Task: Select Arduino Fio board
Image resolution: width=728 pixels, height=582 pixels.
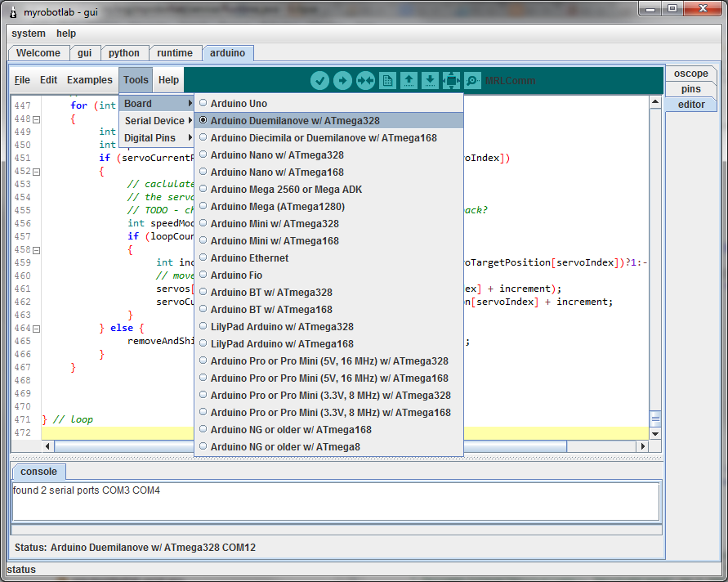Action: [328, 275]
